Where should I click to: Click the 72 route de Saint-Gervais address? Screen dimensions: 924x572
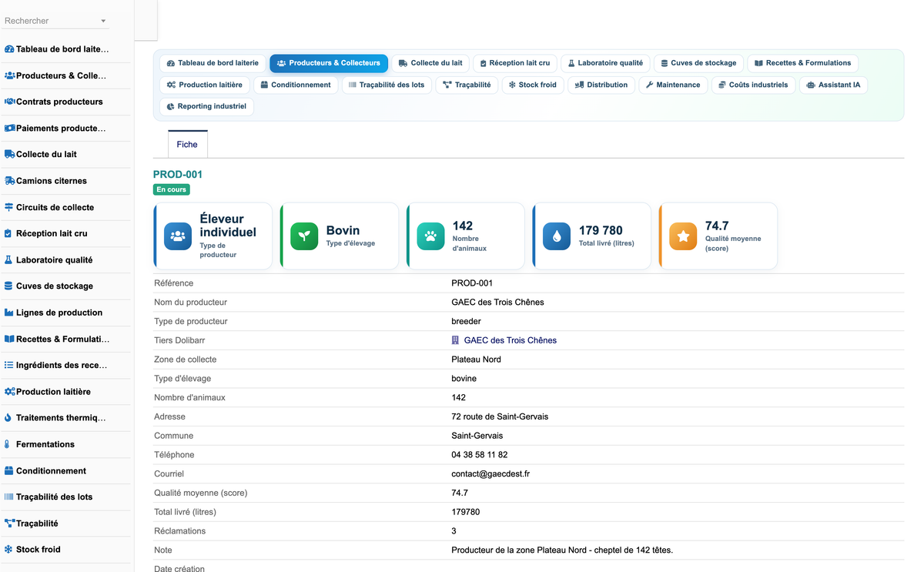[500, 416]
